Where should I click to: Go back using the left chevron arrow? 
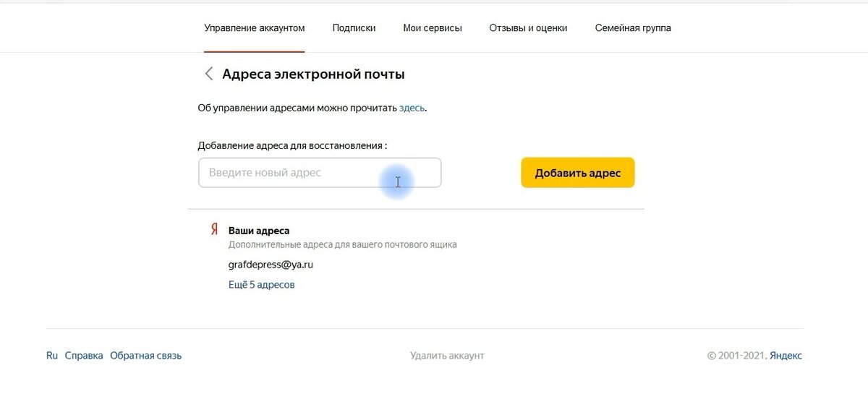coord(209,74)
